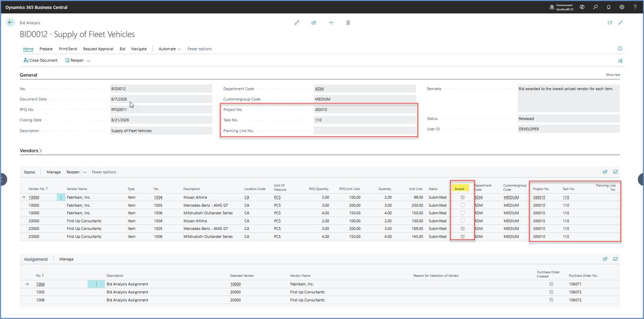Open assignment link 1004

point(40,284)
